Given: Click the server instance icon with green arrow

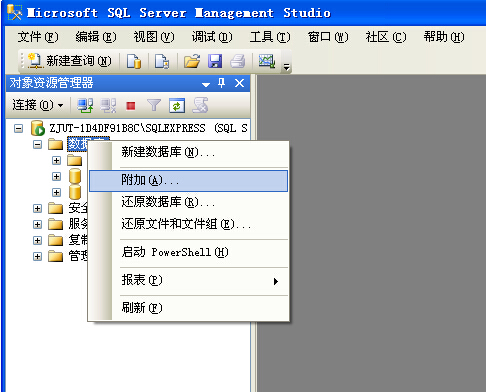Looking at the screenshot, I should [38, 128].
